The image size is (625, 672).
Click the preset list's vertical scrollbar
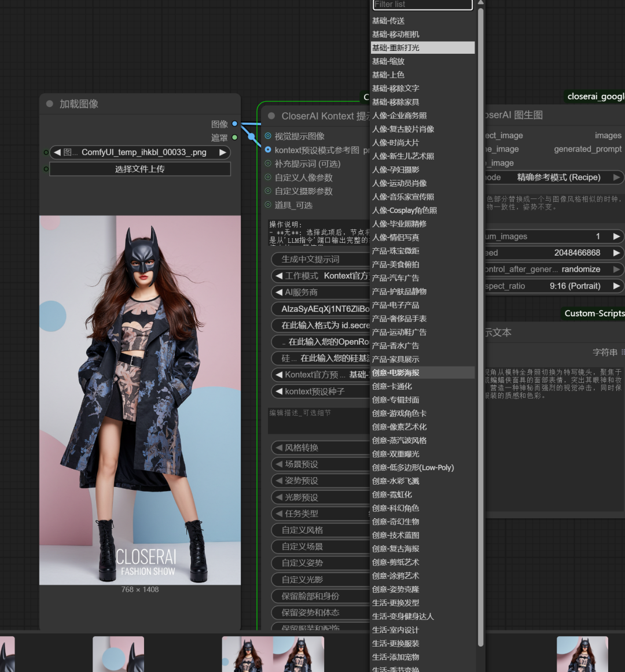pos(480,327)
